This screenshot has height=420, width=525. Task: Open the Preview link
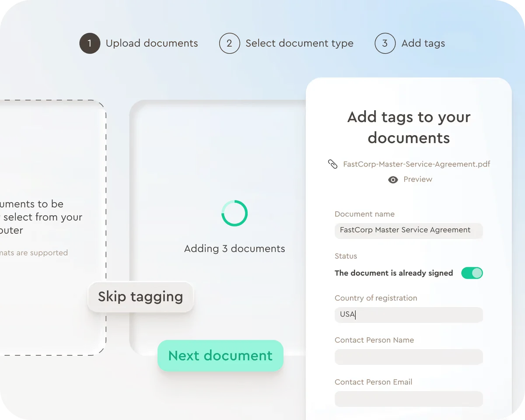tap(418, 179)
